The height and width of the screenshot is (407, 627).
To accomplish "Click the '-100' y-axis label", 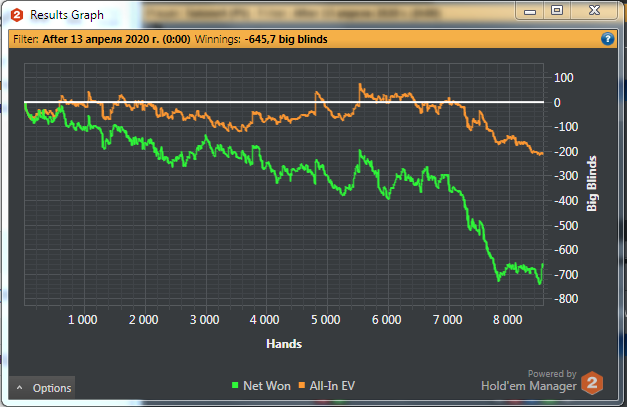I will [566, 127].
